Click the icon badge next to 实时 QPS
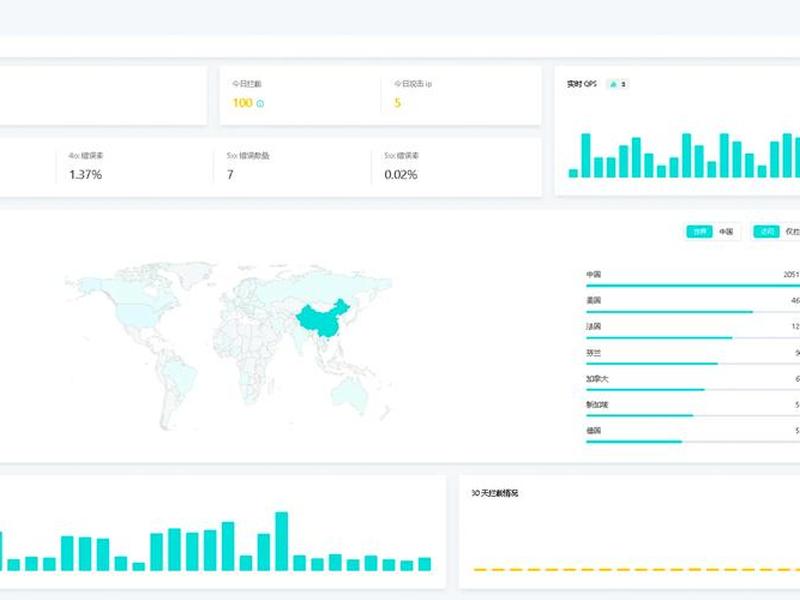This screenshot has height=600, width=800. (618, 84)
